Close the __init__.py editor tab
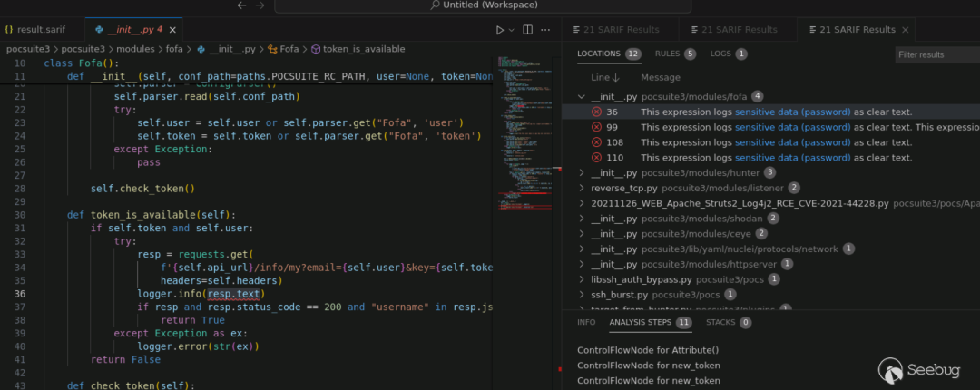The height and width of the screenshot is (390, 980). click(x=173, y=29)
